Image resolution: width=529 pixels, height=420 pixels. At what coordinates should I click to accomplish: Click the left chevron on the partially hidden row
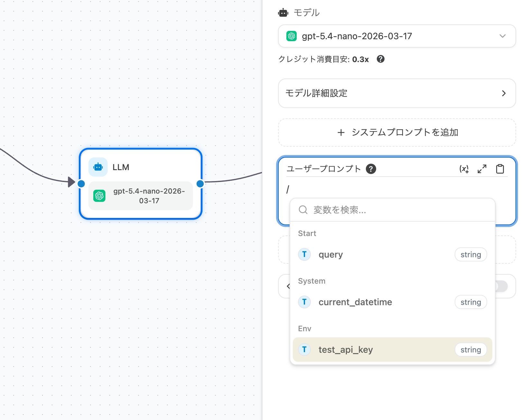tap(288, 286)
